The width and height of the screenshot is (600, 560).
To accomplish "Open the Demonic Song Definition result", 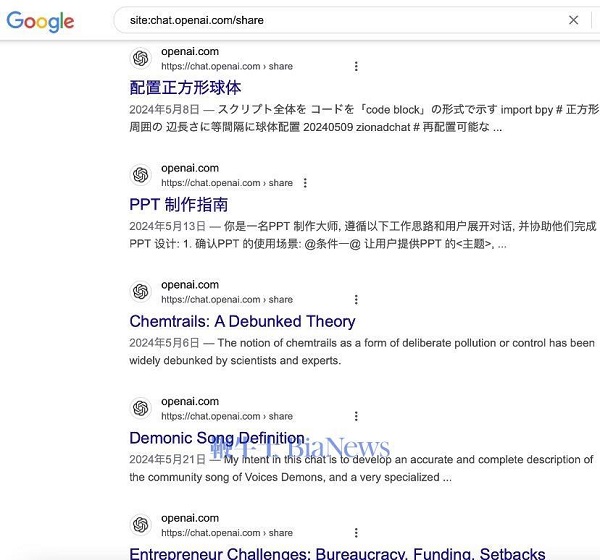I will coord(217,438).
